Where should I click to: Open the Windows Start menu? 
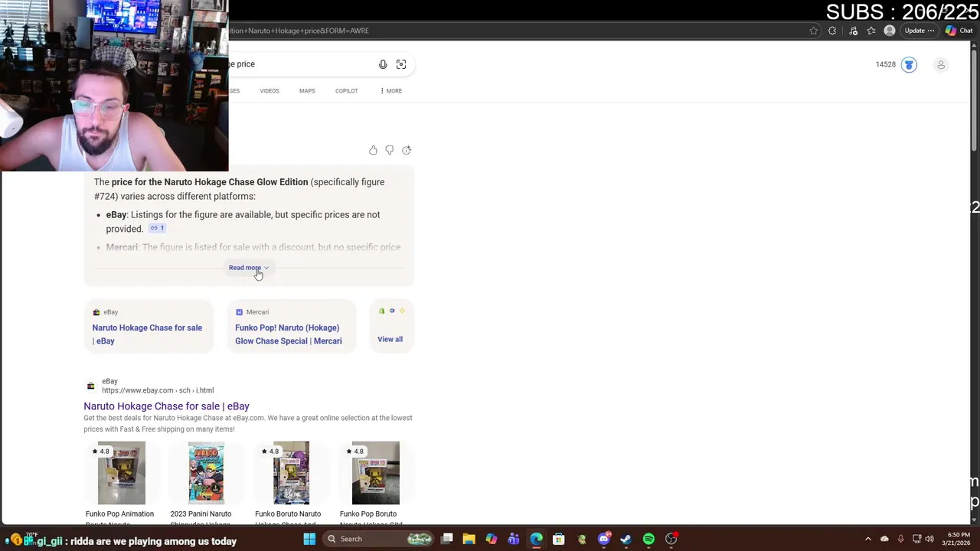click(x=309, y=539)
